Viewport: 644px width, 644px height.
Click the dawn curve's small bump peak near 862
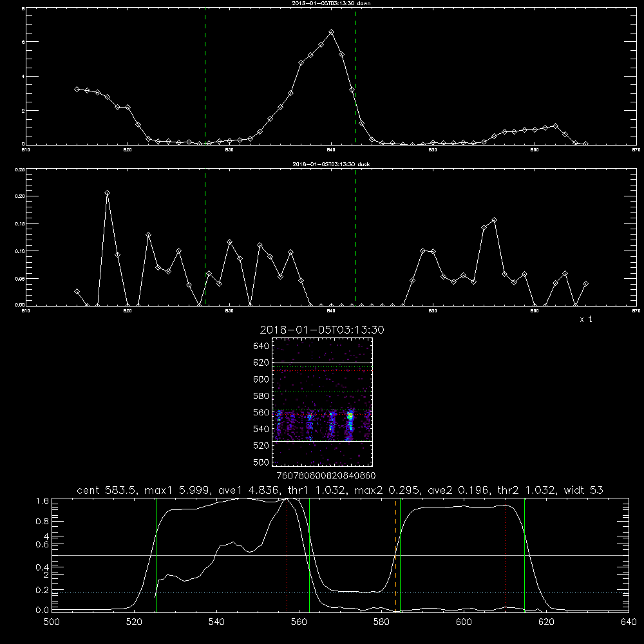(x=555, y=126)
